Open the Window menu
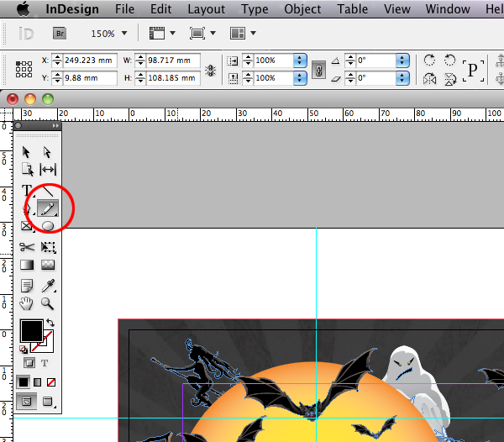Screen dimensions: 504x442 click(x=448, y=9)
